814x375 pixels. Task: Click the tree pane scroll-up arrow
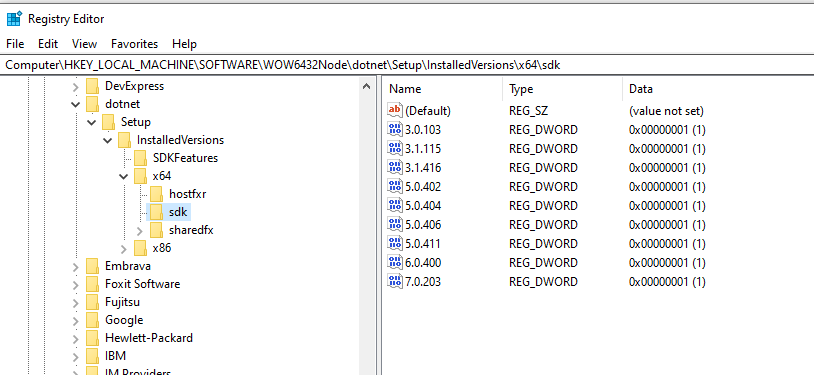pos(367,86)
